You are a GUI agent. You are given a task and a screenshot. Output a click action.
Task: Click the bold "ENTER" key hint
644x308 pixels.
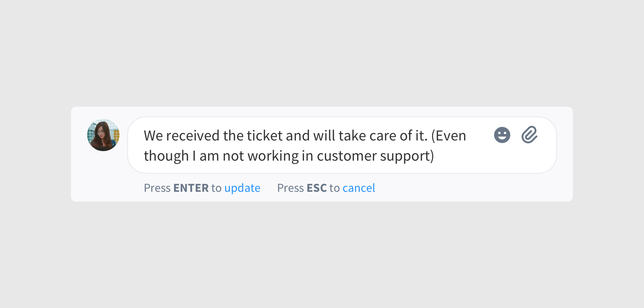pyautogui.click(x=191, y=188)
